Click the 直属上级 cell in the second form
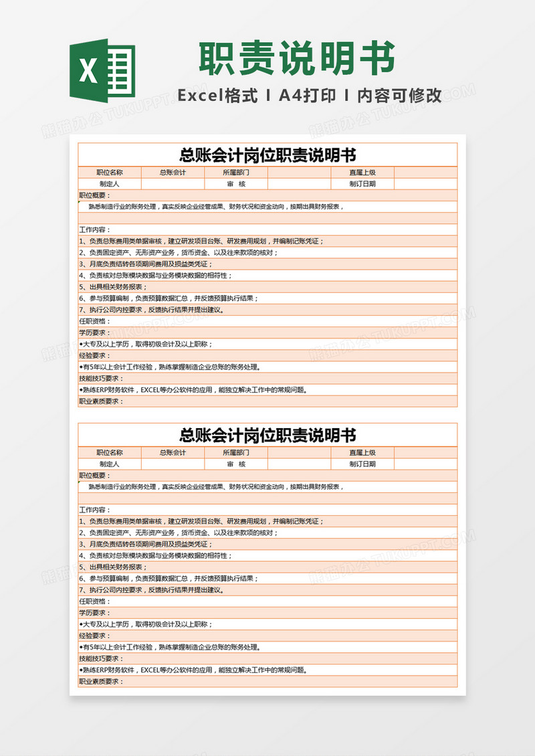The height and width of the screenshot is (756, 535). click(x=362, y=453)
